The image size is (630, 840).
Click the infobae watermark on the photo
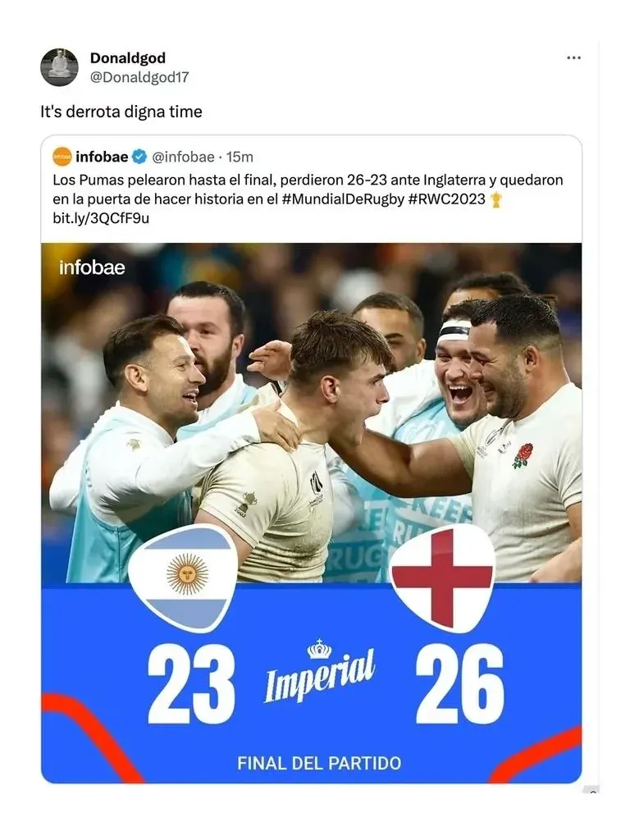tap(92, 267)
